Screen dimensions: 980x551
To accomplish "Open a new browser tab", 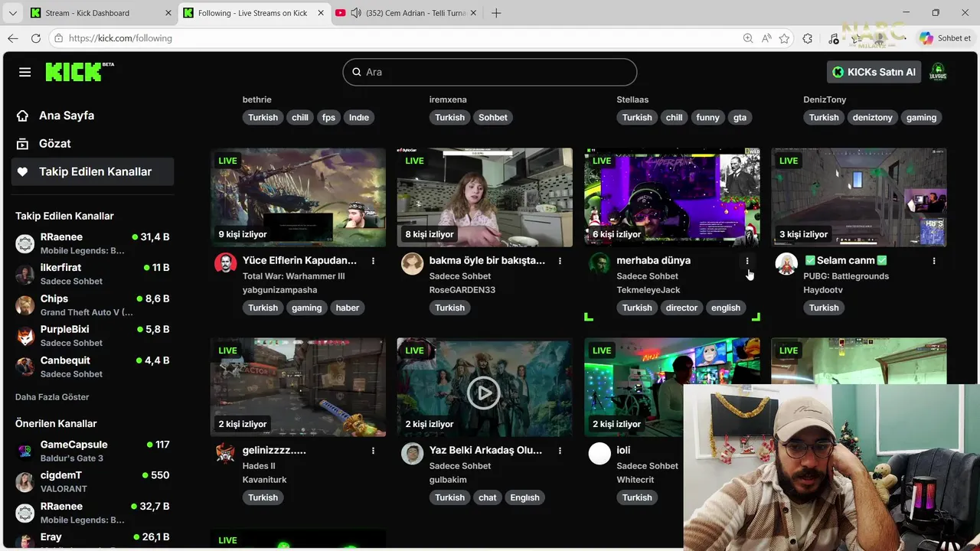I will [496, 13].
